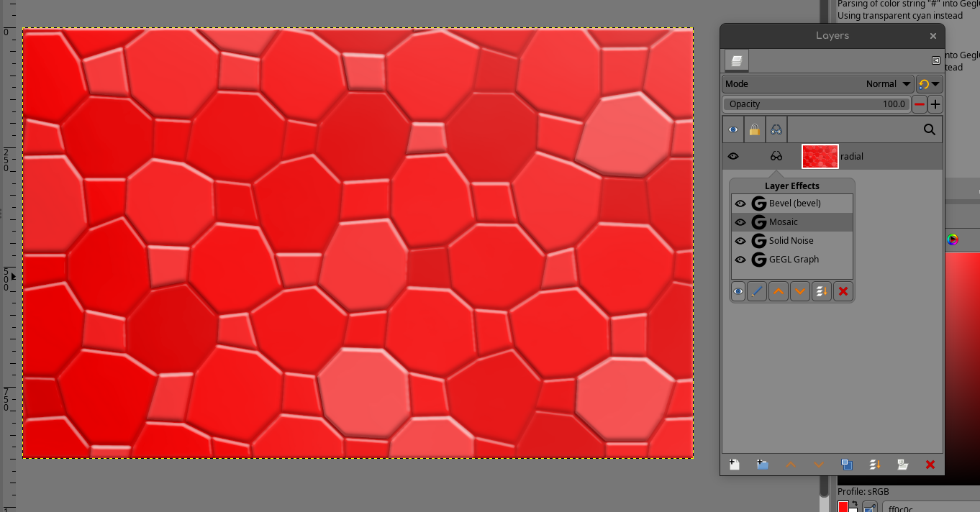Create a new layer group

coord(762,465)
